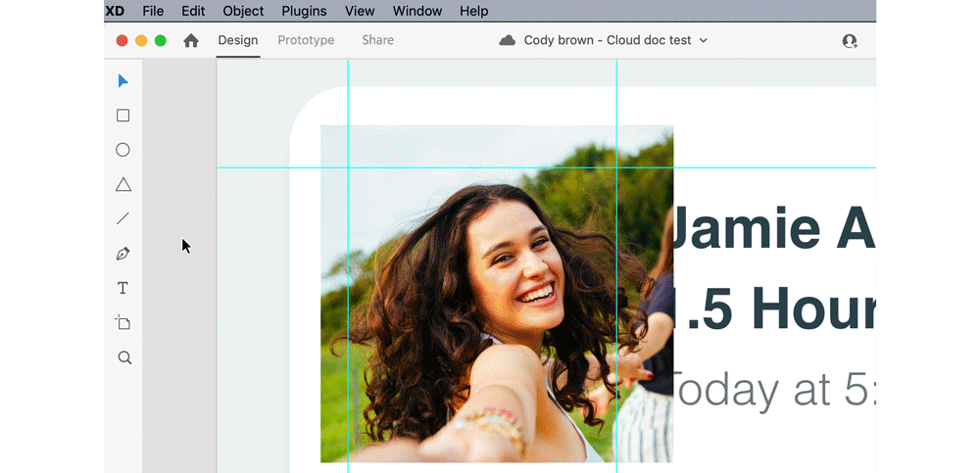Open the Design tab
The width and height of the screenshot is (980, 473).
pyautogui.click(x=238, y=40)
